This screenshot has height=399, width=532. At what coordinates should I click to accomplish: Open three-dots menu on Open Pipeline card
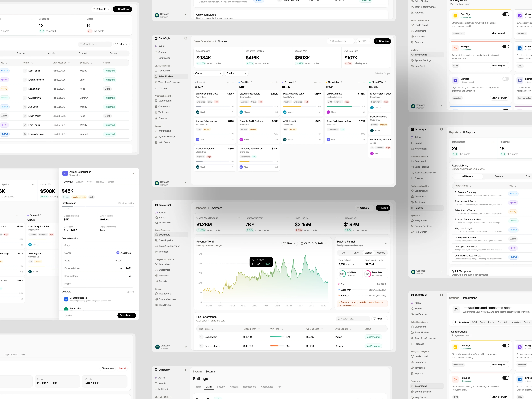coord(239,51)
